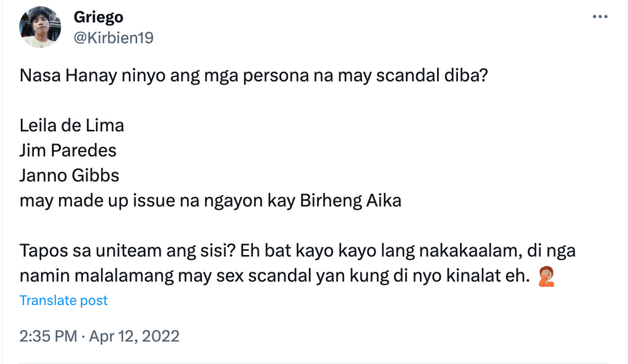Click the line starting "Nasa Hanay ninyo"
This screenshot has height=364, width=628.
(x=253, y=76)
